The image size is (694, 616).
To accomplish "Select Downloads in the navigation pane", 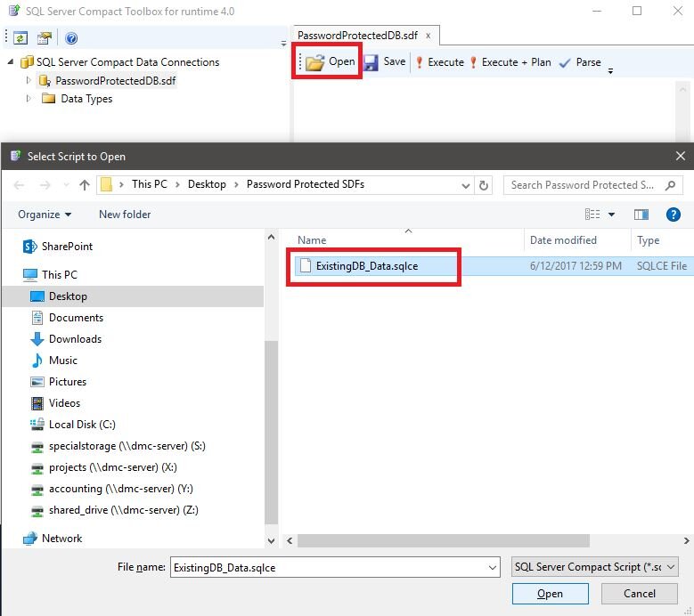I will (x=67, y=339).
